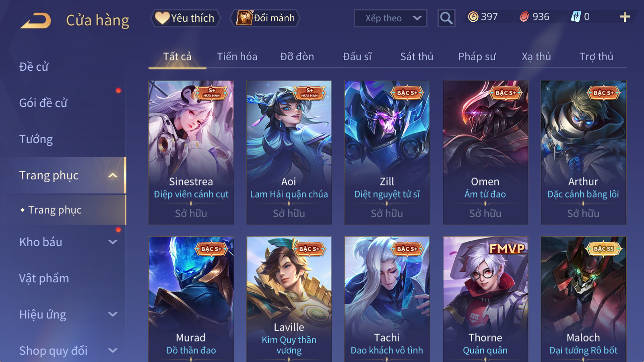Select the Tiến hóa tab
644x362 pixels.
tap(237, 57)
